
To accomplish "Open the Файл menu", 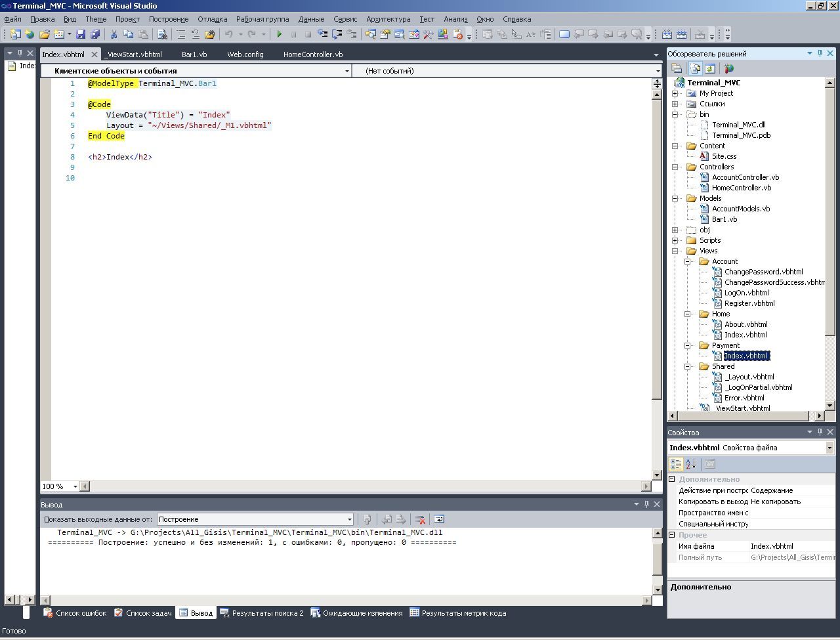I will 12,19.
